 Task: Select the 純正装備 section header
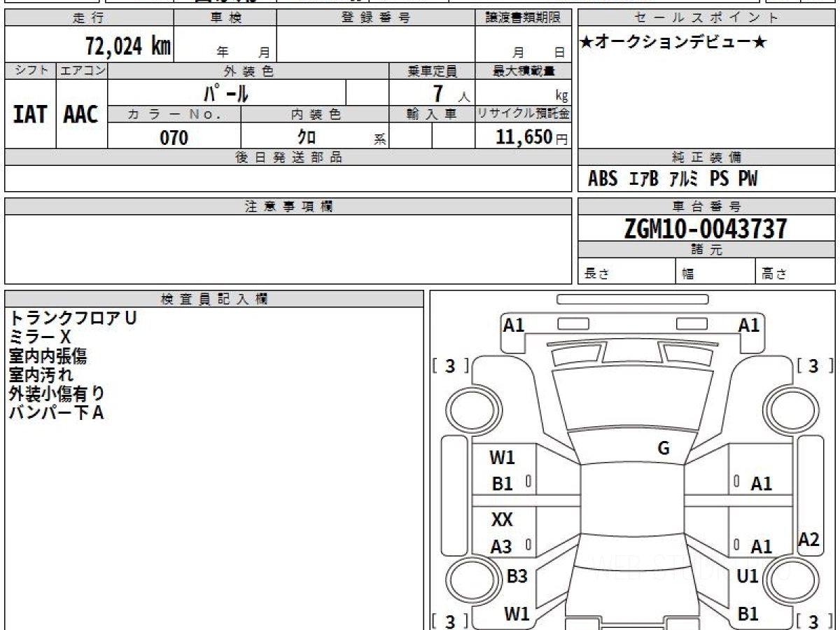706,157
